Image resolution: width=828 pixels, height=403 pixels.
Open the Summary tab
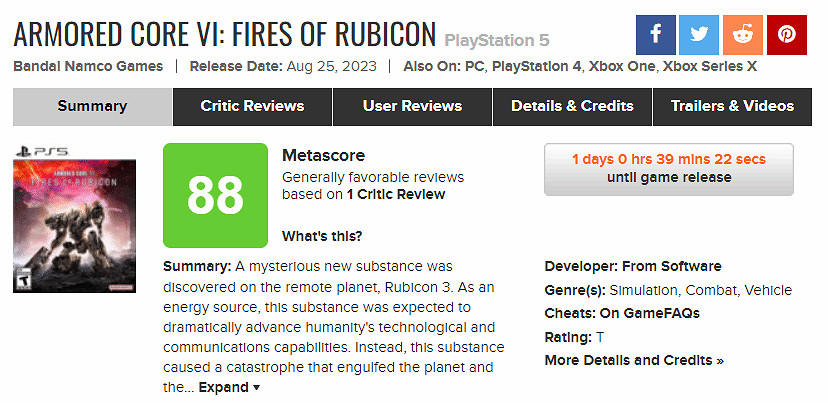click(x=92, y=106)
